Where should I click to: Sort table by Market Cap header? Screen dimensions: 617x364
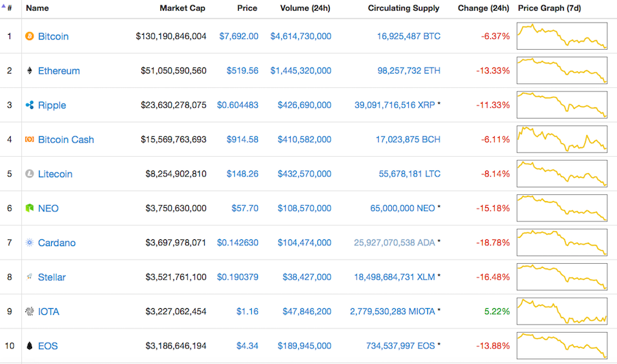182,8
